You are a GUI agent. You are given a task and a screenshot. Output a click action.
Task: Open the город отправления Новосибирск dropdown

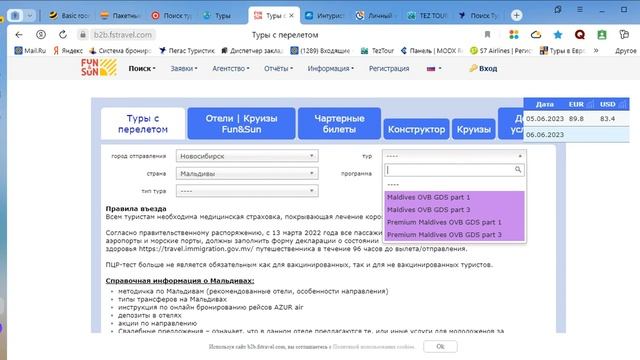point(247,156)
